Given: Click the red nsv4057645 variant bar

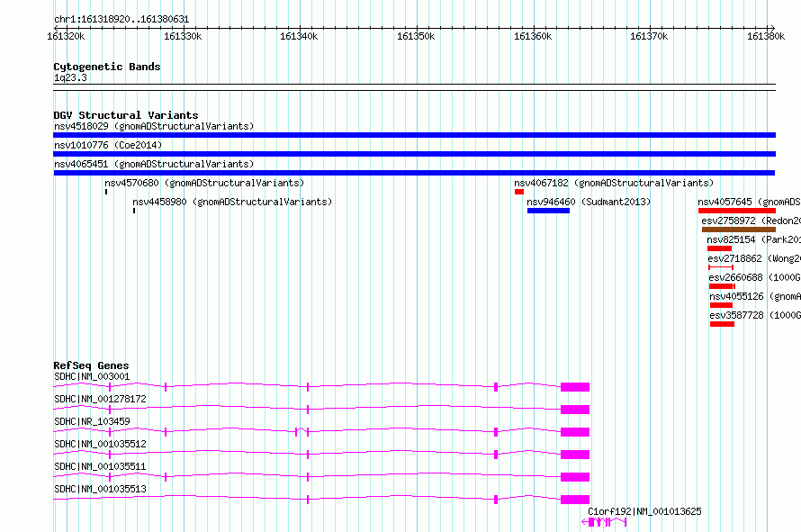Looking at the screenshot, I should (737, 211).
